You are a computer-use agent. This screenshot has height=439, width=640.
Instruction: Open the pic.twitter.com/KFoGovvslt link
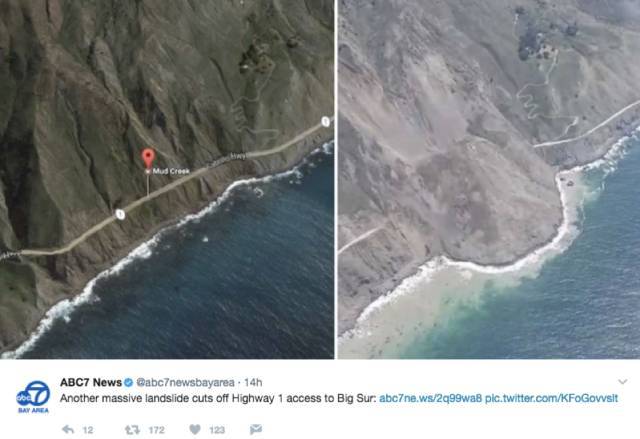click(x=551, y=398)
